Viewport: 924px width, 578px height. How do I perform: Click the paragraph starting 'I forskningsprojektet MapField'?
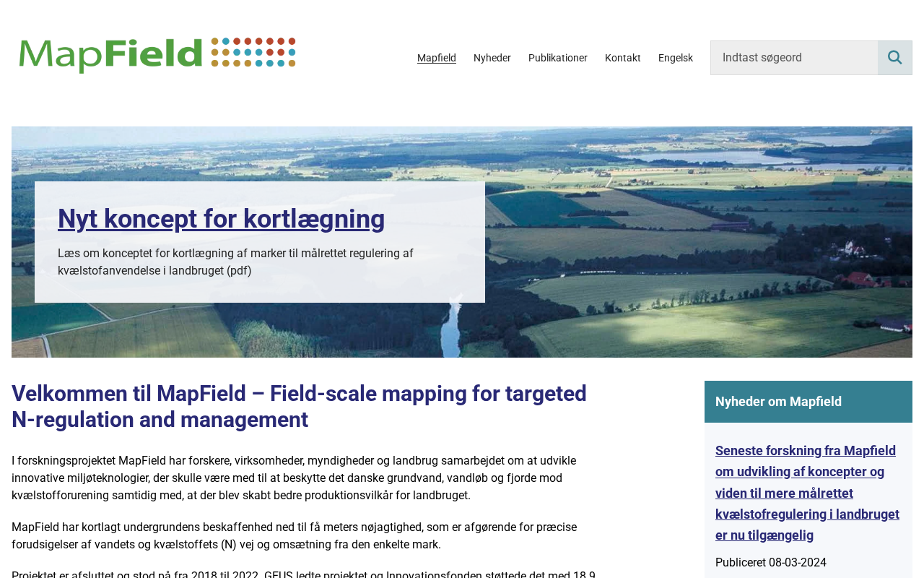coord(294,478)
